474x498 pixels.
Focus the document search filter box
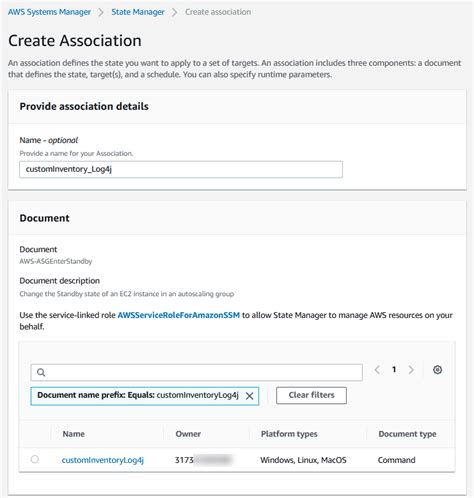coord(197,372)
